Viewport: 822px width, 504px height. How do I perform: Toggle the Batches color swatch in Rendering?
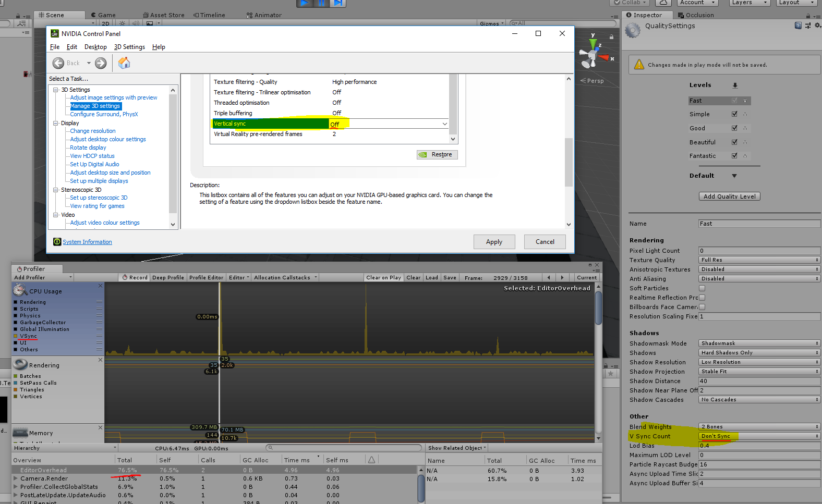[16, 376]
